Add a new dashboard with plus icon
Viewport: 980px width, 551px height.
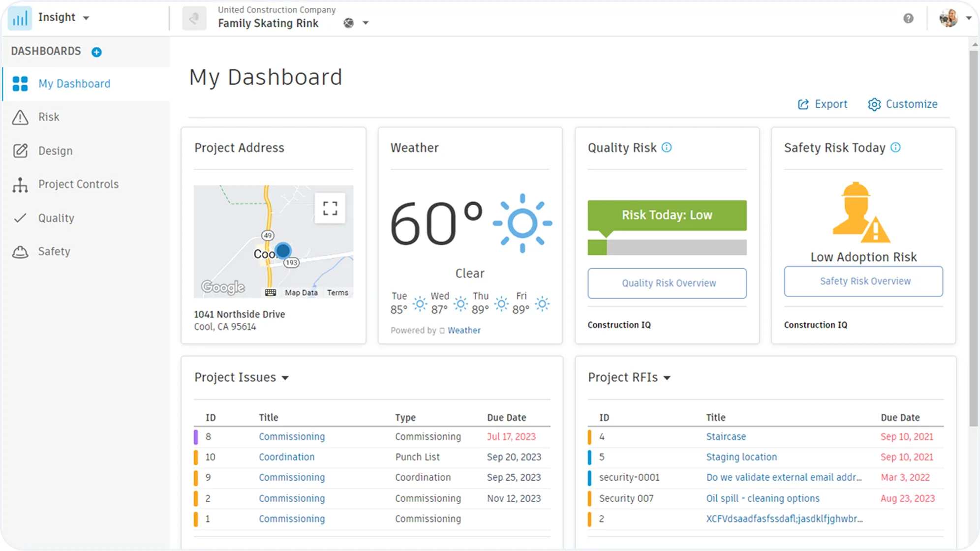[x=96, y=52]
